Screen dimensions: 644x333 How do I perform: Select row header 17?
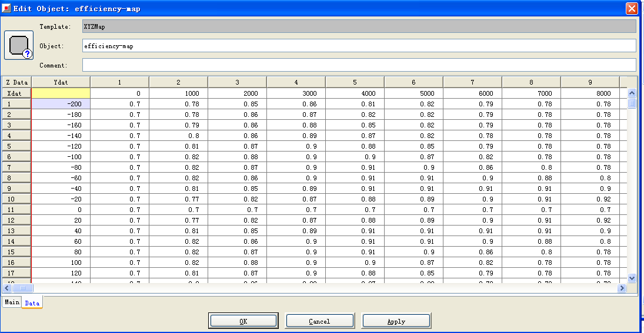(17, 273)
